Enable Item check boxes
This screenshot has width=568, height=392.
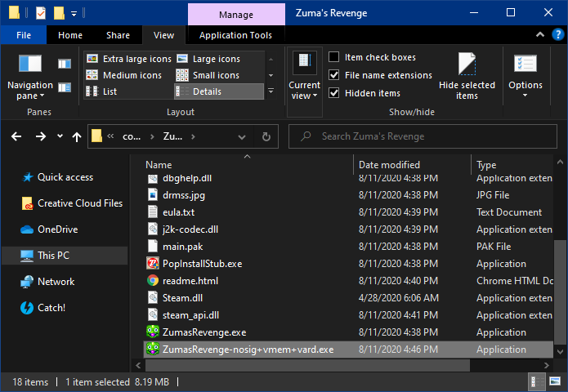(x=333, y=57)
